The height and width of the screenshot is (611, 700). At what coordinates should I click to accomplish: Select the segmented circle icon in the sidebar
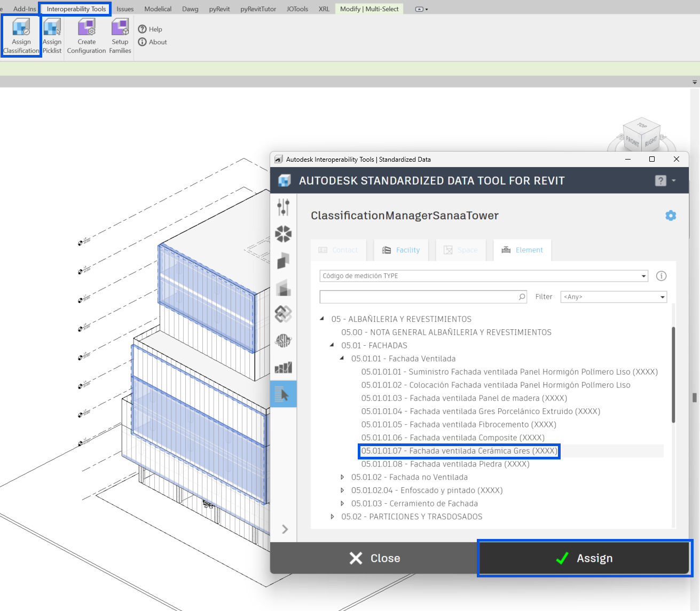point(284,234)
